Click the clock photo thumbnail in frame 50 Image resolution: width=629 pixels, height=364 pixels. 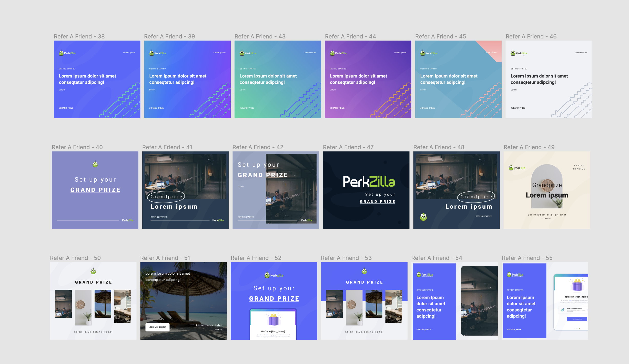(83, 307)
